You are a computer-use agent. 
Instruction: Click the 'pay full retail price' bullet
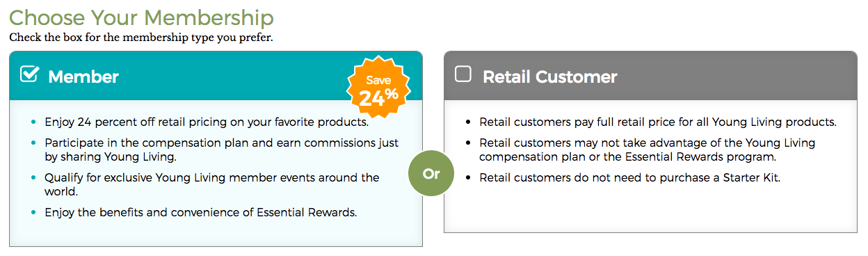[658, 122]
